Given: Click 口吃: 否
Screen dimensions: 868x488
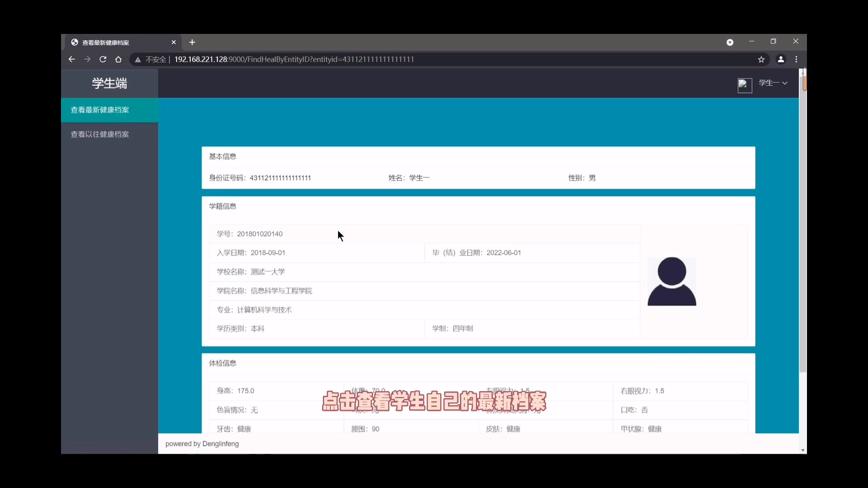Looking at the screenshot, I should tap(634, 410).
